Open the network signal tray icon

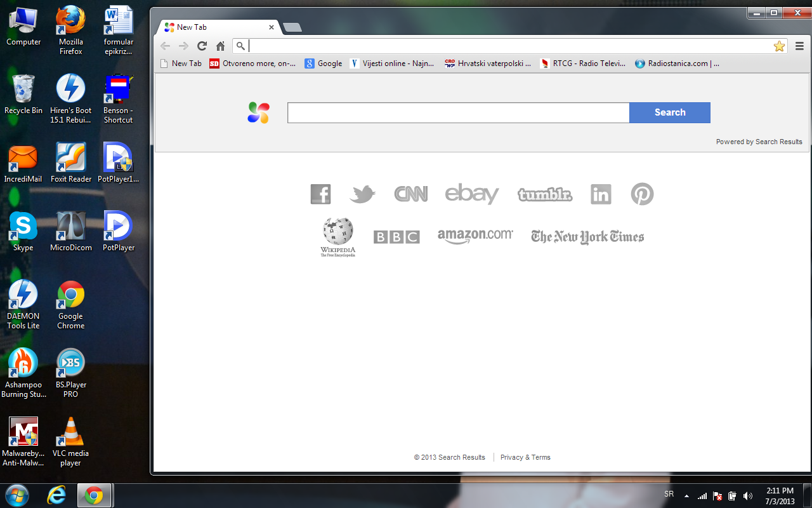pyautogui.click(x=702, y=496)
